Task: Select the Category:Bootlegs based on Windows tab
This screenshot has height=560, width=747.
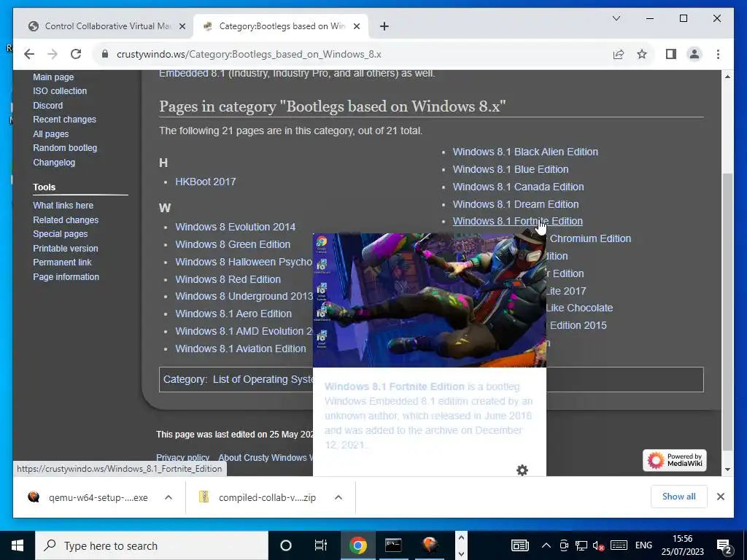Action: pos(281,26)
